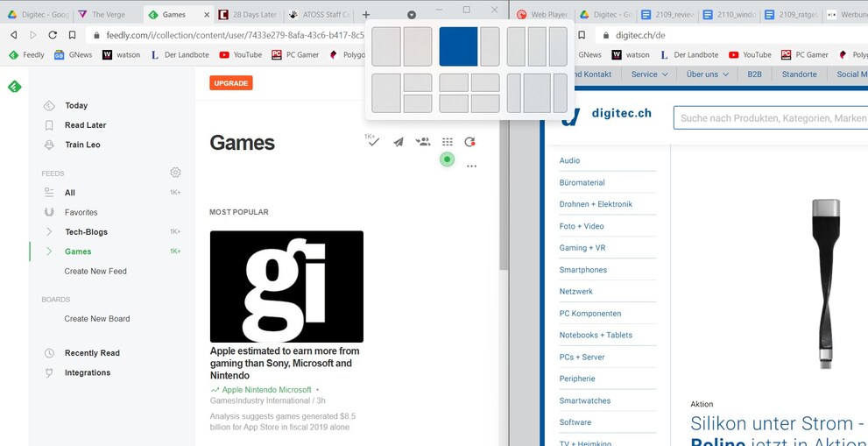Switch to the ATOSS Staff tab
This screenshot has width=868, height=446.
(320, 15)
